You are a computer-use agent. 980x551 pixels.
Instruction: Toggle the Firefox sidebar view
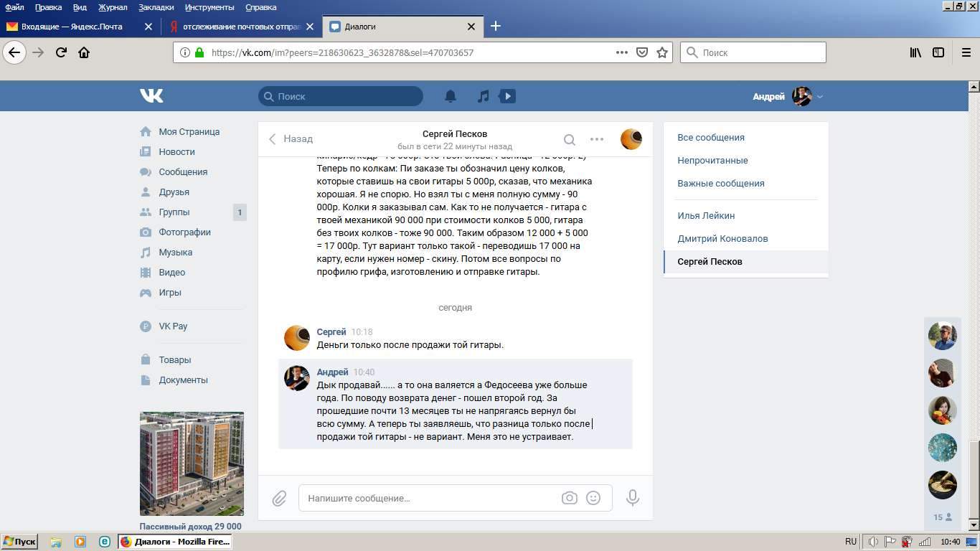(938, 52)
